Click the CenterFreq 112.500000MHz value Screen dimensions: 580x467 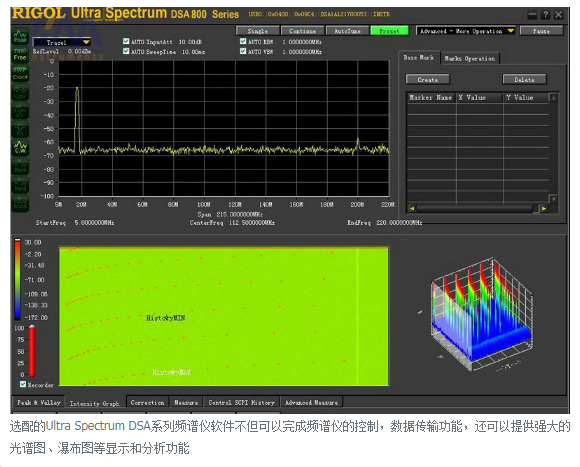pyautogui.click(x=252, y=223)
